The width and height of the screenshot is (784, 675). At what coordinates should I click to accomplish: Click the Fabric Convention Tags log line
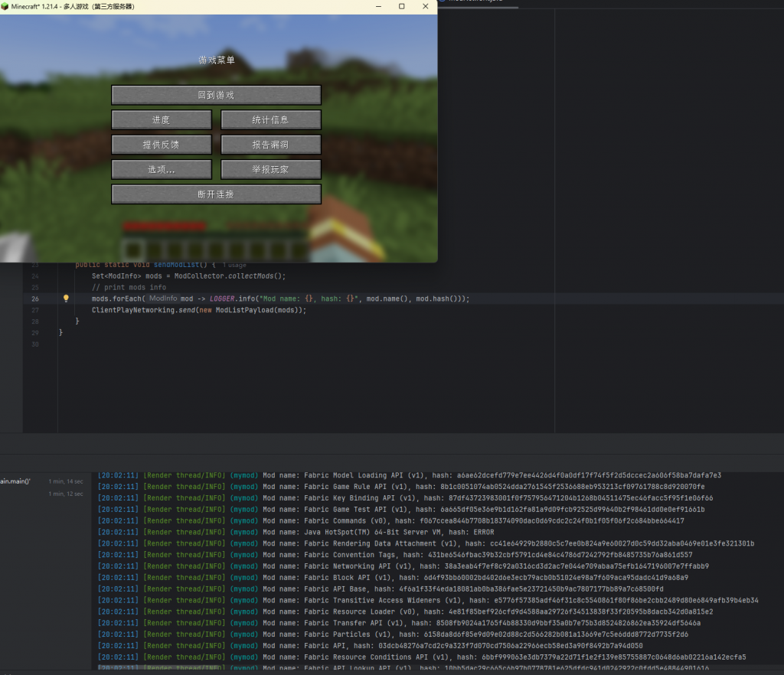click(395, 555)
